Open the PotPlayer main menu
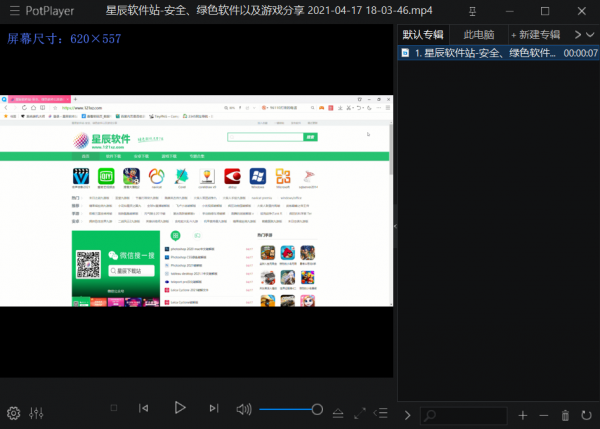The height and width of the screenshot is (429, 600). pos(15,11)
